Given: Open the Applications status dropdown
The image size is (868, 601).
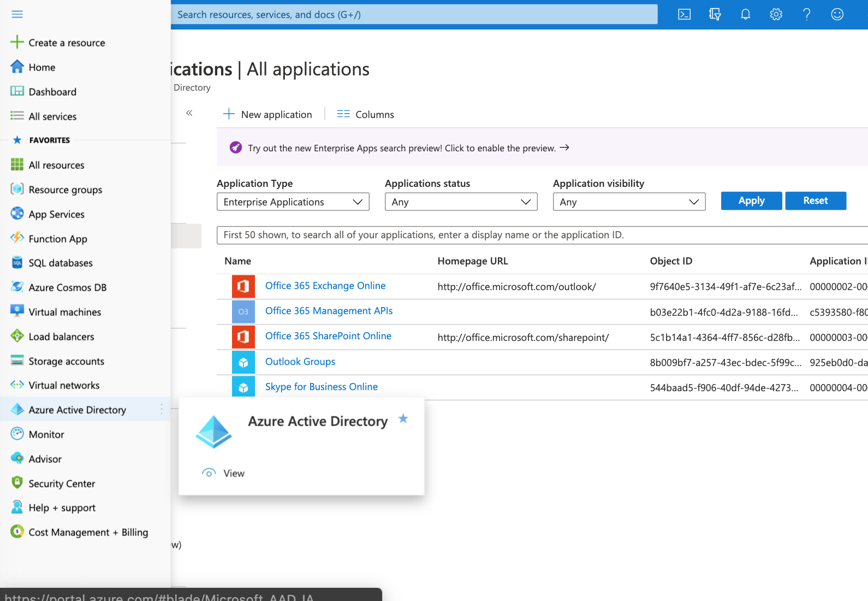Looking at the screenshot, I should click(x=461, y=202).
